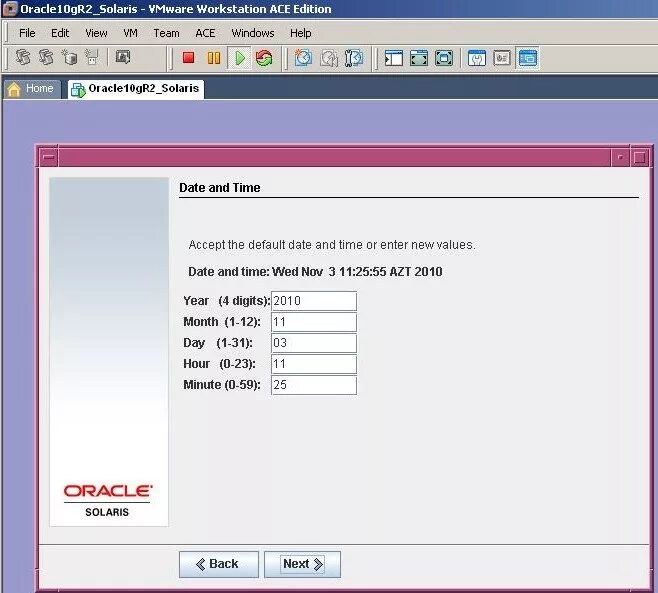Toggle the sidebar view icon

pyautogui.click(x=394, y=58)
